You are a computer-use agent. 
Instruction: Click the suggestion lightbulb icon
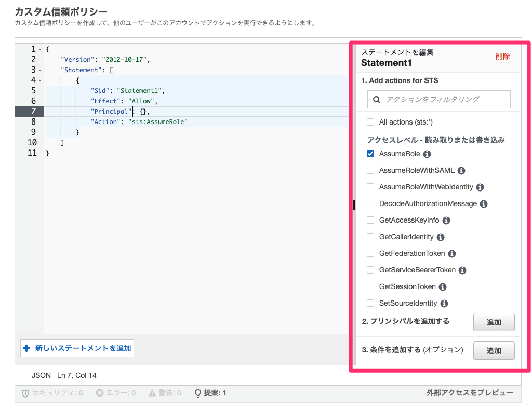[x=198, y=393]
